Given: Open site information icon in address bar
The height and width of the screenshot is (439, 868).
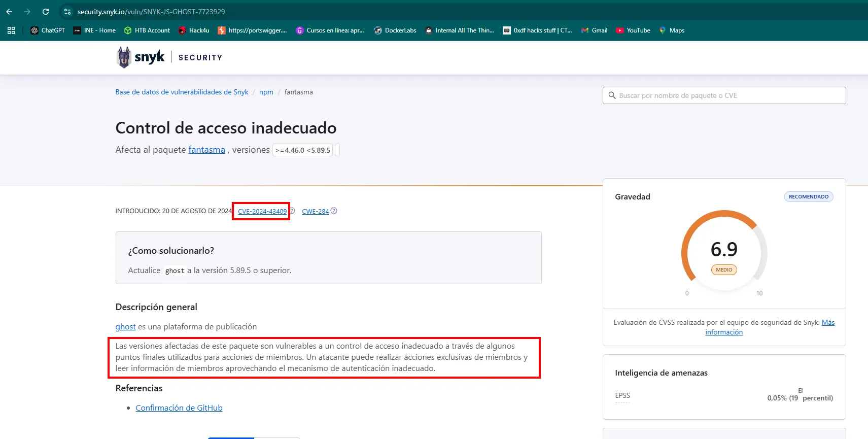Looking at the screenshot, I should (67, 12).
